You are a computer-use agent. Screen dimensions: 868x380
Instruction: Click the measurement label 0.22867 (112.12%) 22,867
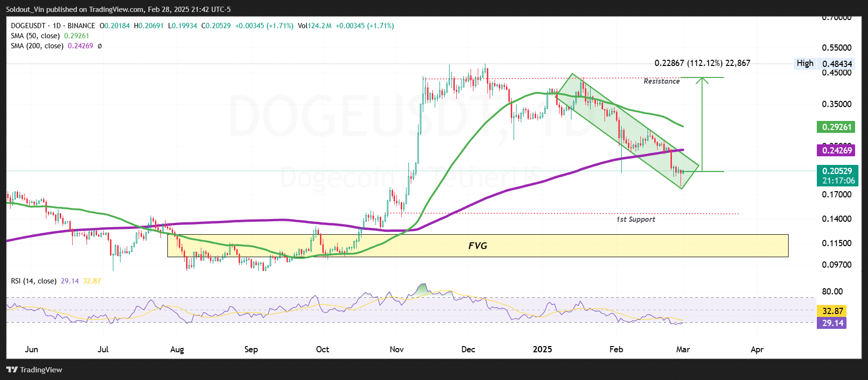(702, 63)
